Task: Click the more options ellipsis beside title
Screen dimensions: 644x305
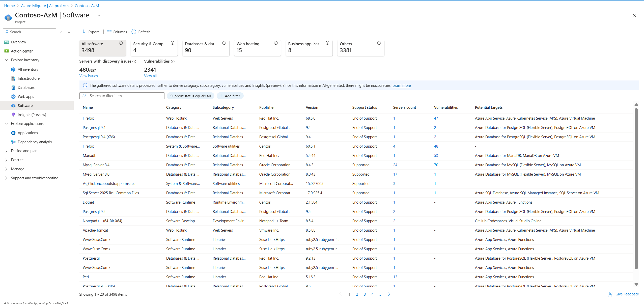Action: pyautogui.click(x=98, y=15)
